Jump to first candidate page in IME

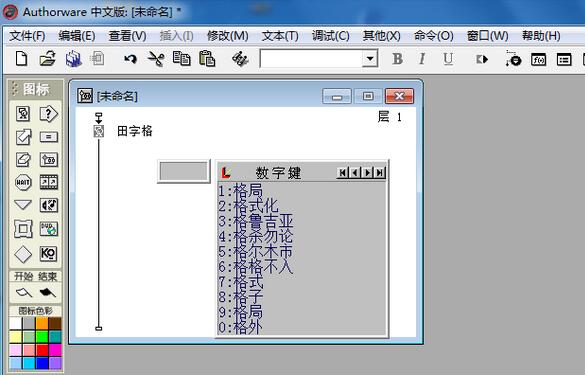click(x=342, y=172)
